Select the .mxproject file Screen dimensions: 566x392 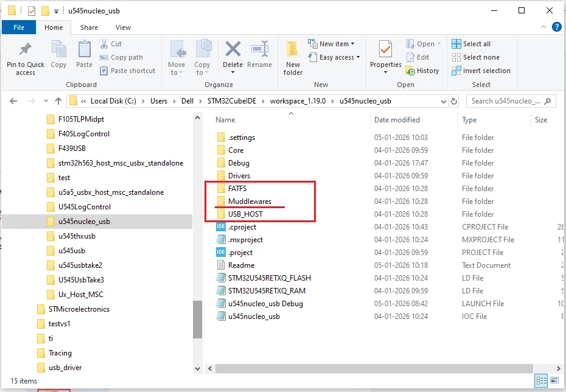[x=245, y=240]
